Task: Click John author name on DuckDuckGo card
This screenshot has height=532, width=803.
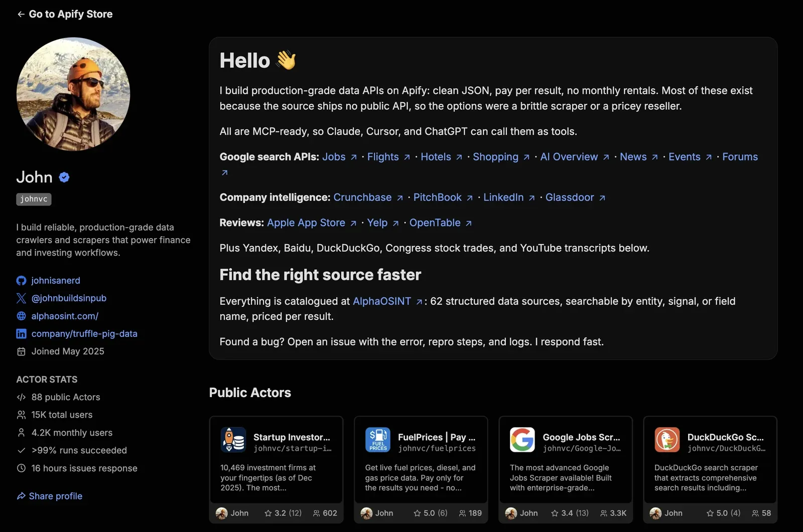Action: click(x=673, y=513)
